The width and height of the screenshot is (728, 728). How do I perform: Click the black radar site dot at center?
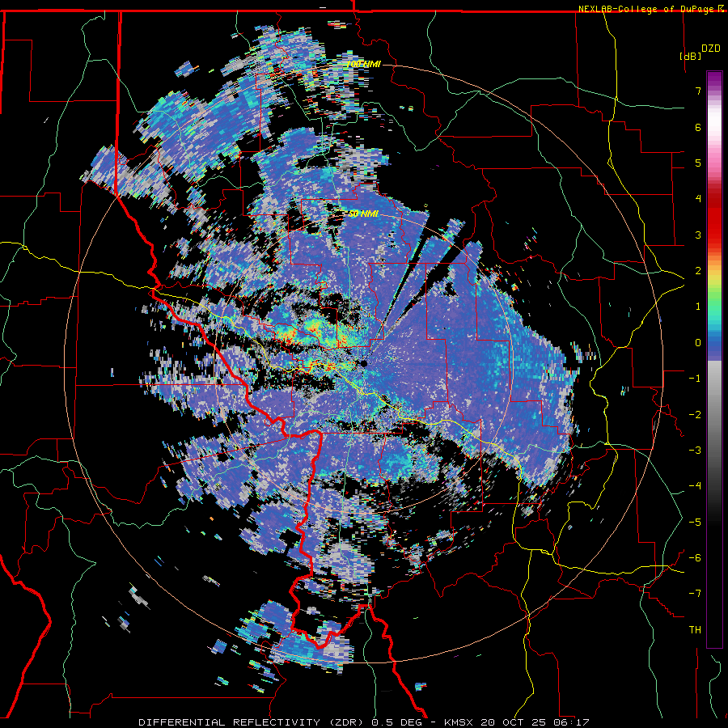(363, 363)
